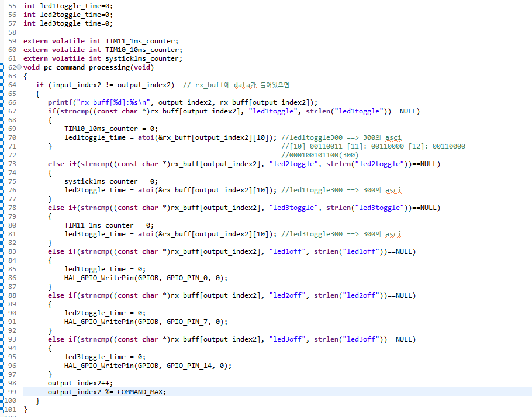Click the opening brace on line 63
The width and height of the screenshot is (532, 417).
click(26, 77)
